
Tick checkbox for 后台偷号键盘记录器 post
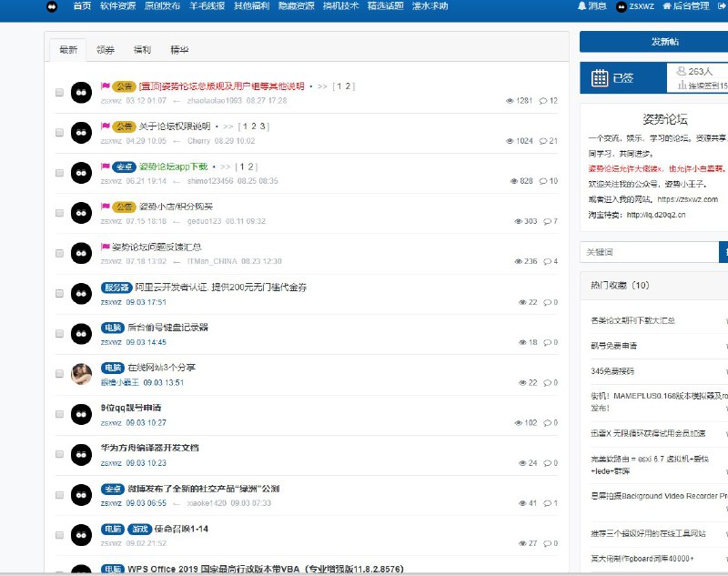click(x=59, y=334)
